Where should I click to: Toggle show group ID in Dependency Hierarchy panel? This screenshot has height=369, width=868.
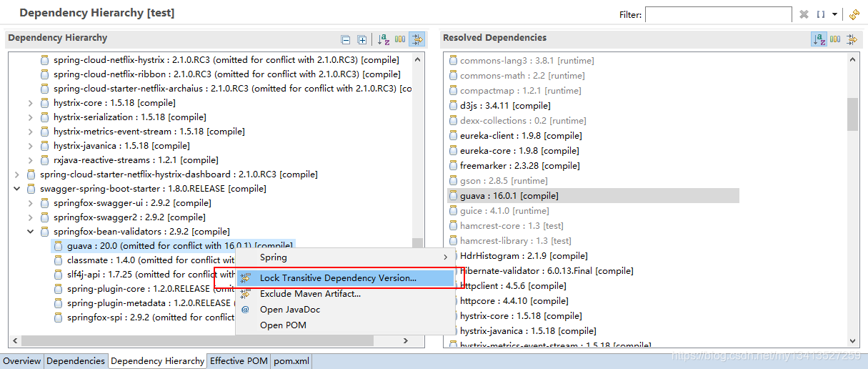coord(400,39)
